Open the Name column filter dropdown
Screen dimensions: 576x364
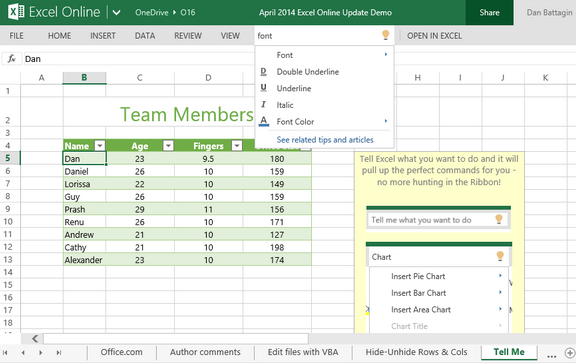(100, 146)
